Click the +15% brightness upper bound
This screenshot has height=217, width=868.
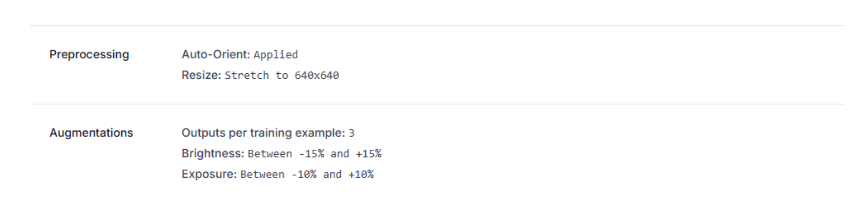pyautogui.click(x=368, y=154)
